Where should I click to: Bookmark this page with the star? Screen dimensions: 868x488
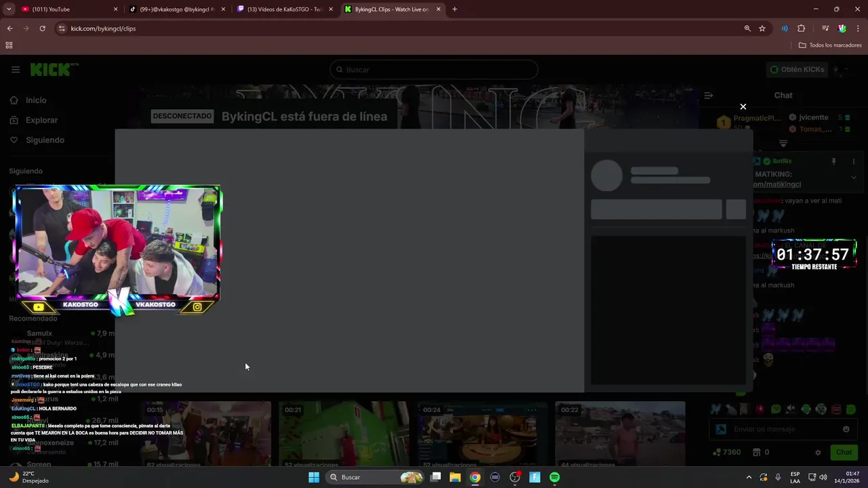pyautogui.click(x=762, y=28)
